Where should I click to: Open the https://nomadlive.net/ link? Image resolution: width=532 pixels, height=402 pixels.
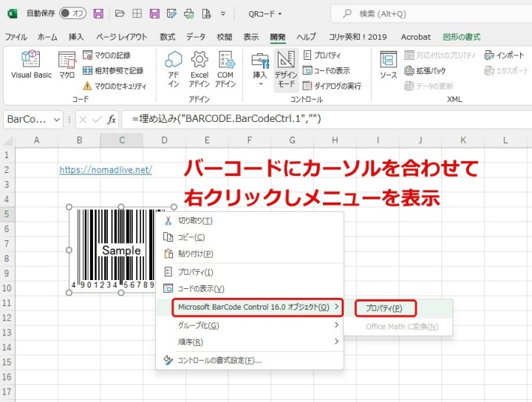(106, 170)
